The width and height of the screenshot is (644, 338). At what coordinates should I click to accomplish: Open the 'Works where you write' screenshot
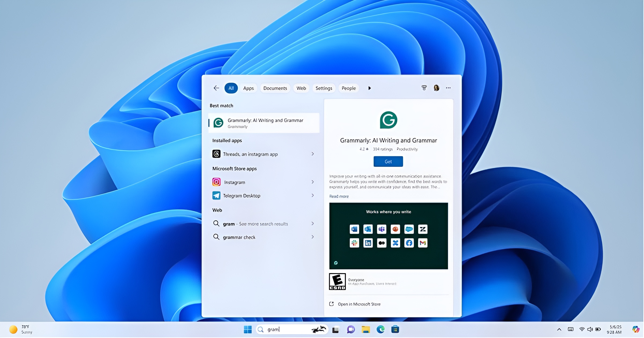(x=389, y=236)
